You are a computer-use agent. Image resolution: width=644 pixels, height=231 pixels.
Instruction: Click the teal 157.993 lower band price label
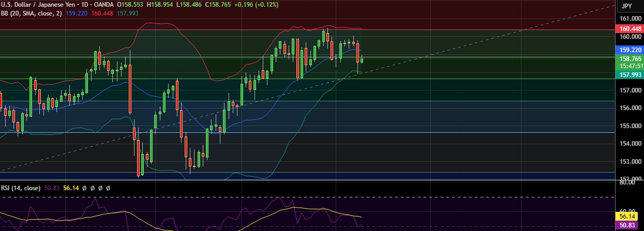629,75
